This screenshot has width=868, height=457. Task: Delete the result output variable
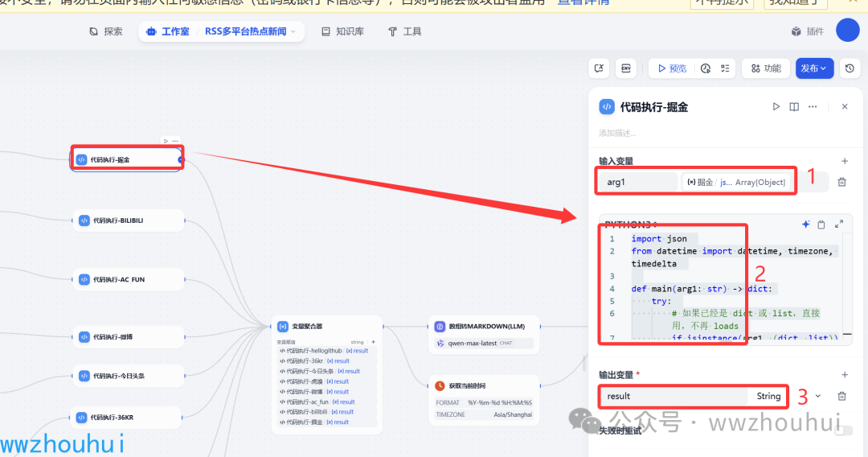coord(842,396)
